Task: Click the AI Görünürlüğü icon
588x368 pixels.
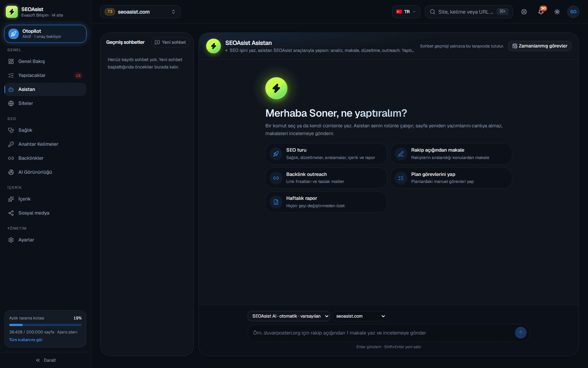Action: click(x=11, y=172)
